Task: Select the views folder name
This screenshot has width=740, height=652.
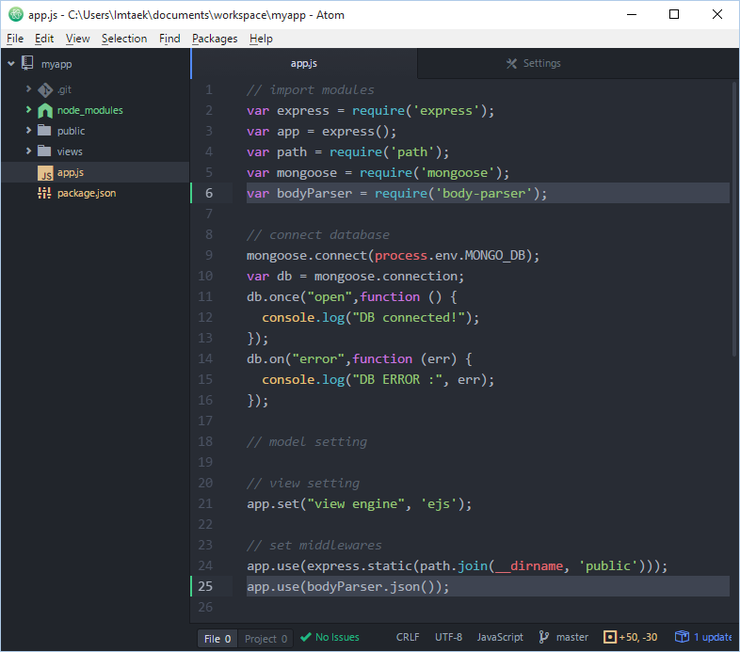Action: pos(69,151)
